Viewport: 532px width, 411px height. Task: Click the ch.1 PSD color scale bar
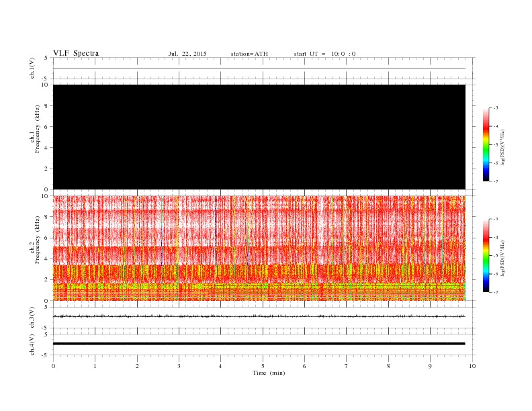pos(486,144)
